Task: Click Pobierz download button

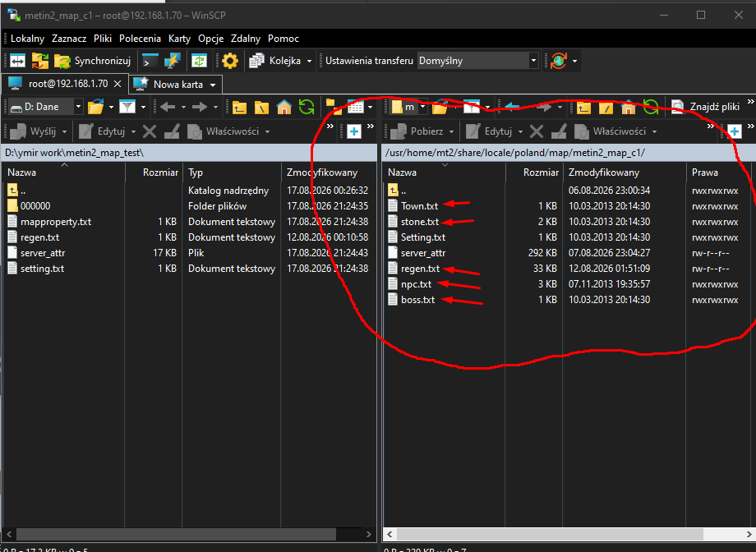Action: coord(417,131)
